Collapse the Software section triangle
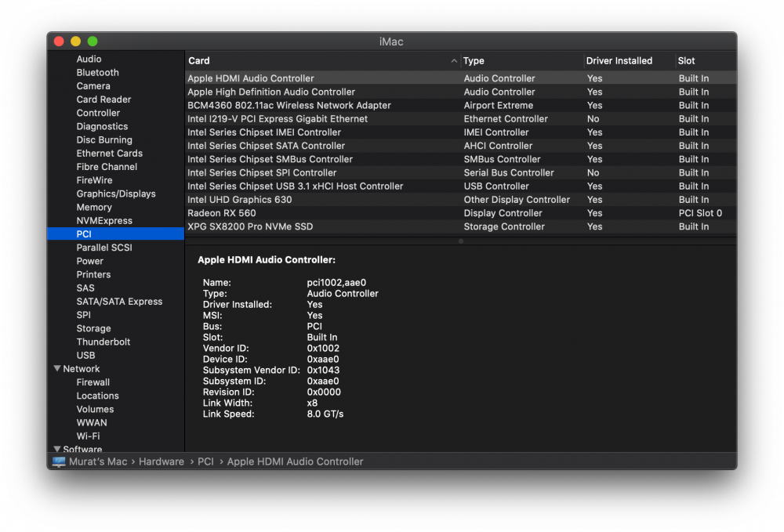The width and height of the screenshot is (784, 532). pos(57,449)
